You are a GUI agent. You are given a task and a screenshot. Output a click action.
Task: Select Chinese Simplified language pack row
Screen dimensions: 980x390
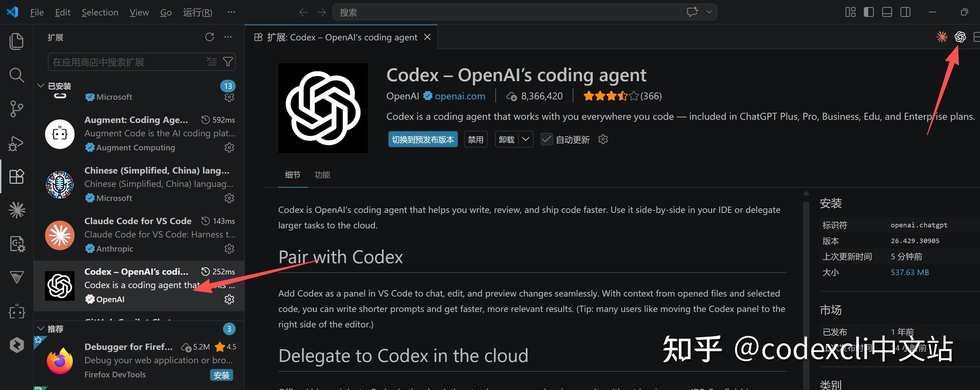[139, 184]
